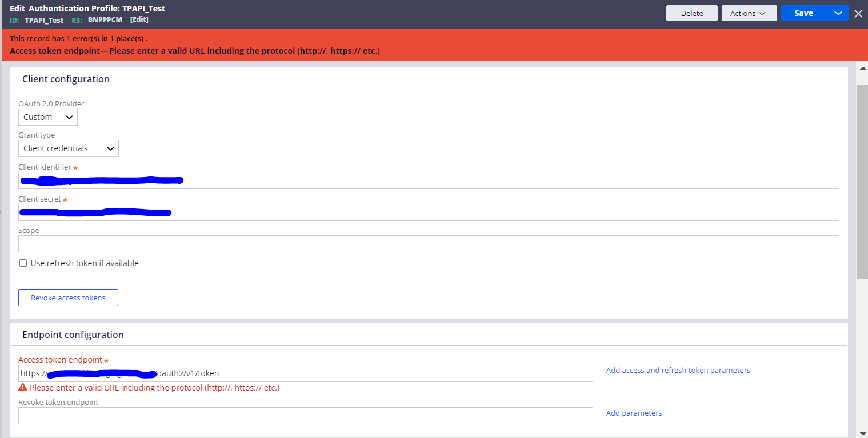Click the BNPPPCM ruleset name

pyautogui.click(x=105, y=19)
